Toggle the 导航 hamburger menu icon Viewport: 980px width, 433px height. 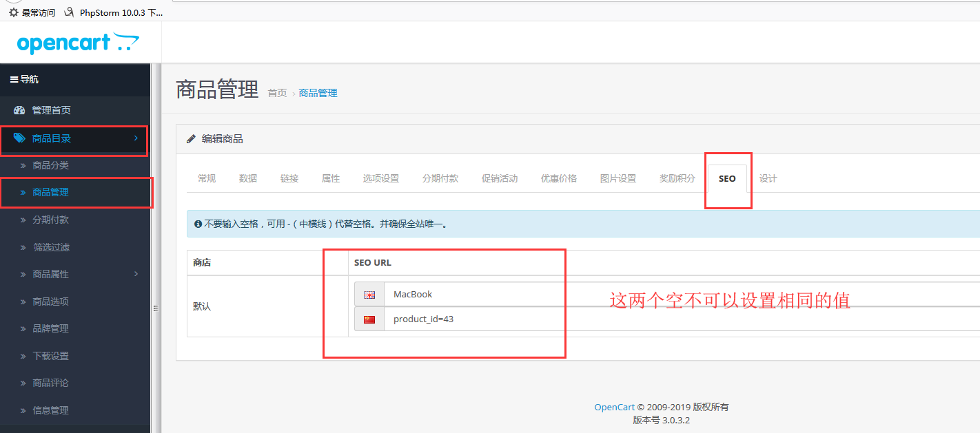[x=14, y=80]
